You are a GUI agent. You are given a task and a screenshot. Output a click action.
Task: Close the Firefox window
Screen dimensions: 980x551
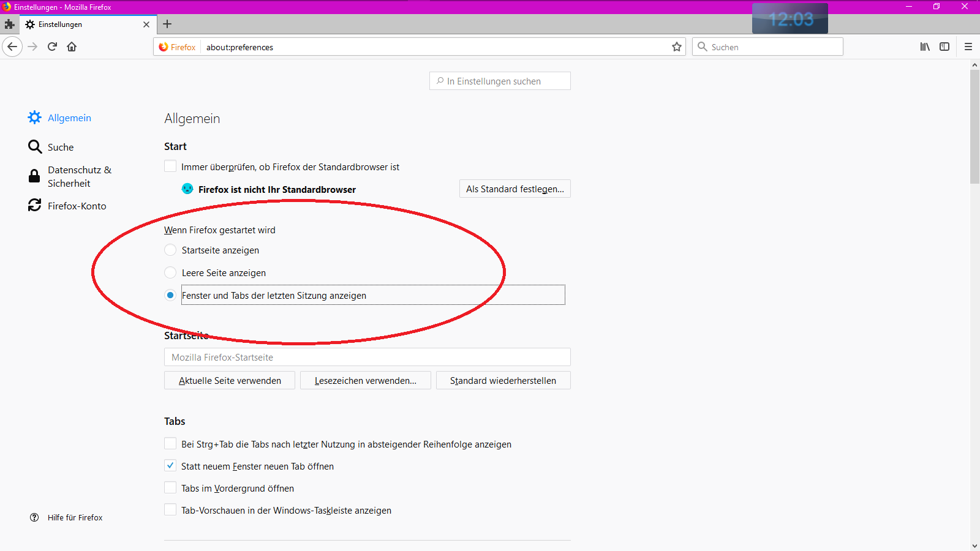965,7
